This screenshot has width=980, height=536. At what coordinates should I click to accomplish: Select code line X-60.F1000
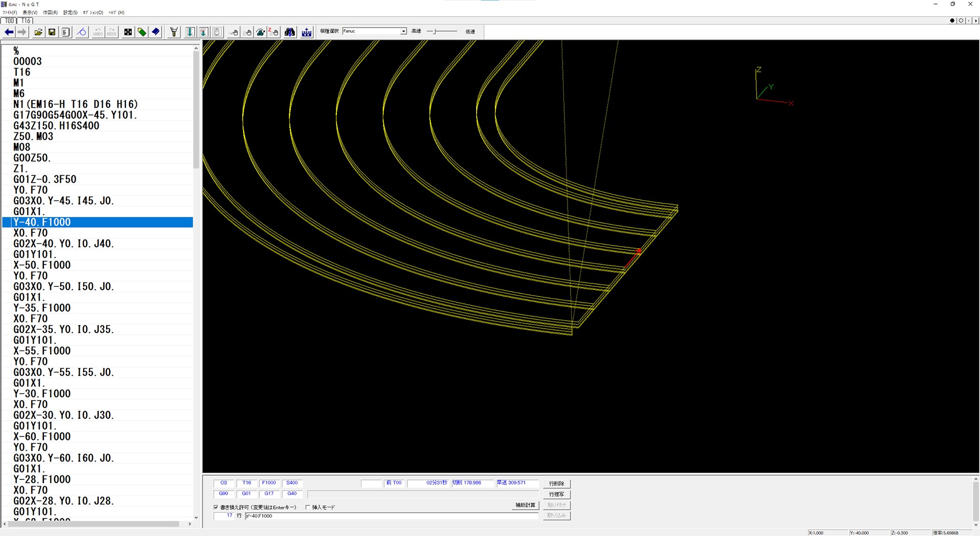42,436
